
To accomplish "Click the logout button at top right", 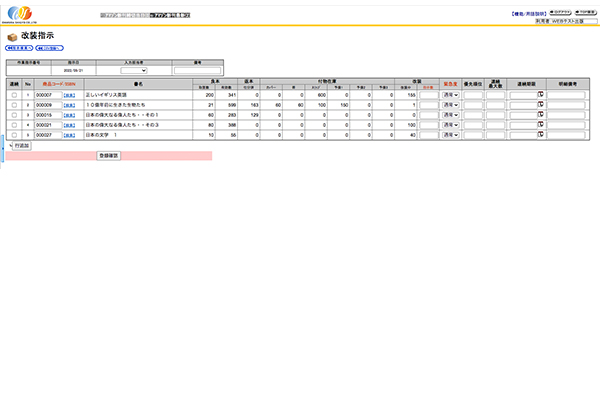I will coord(561,15).
